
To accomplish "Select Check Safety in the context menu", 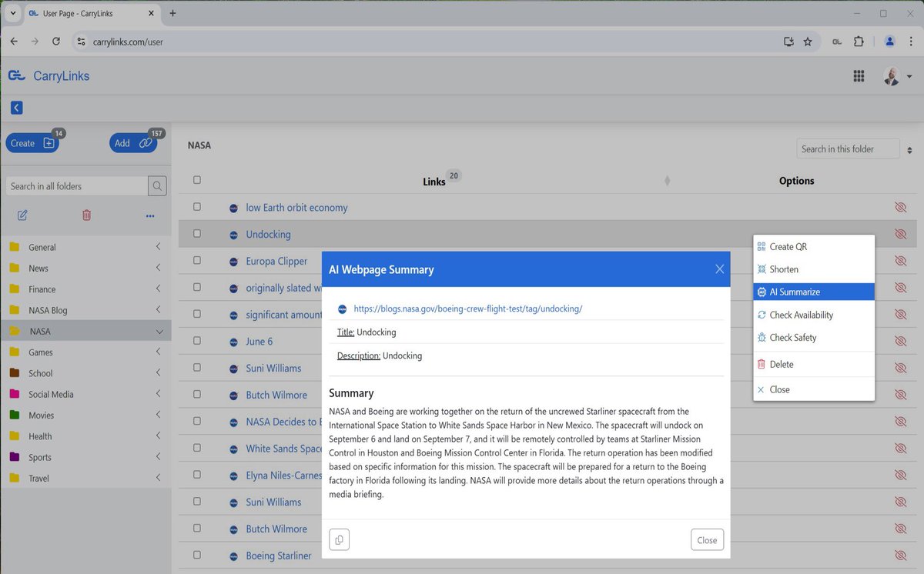I will click(x=814, y=337).
